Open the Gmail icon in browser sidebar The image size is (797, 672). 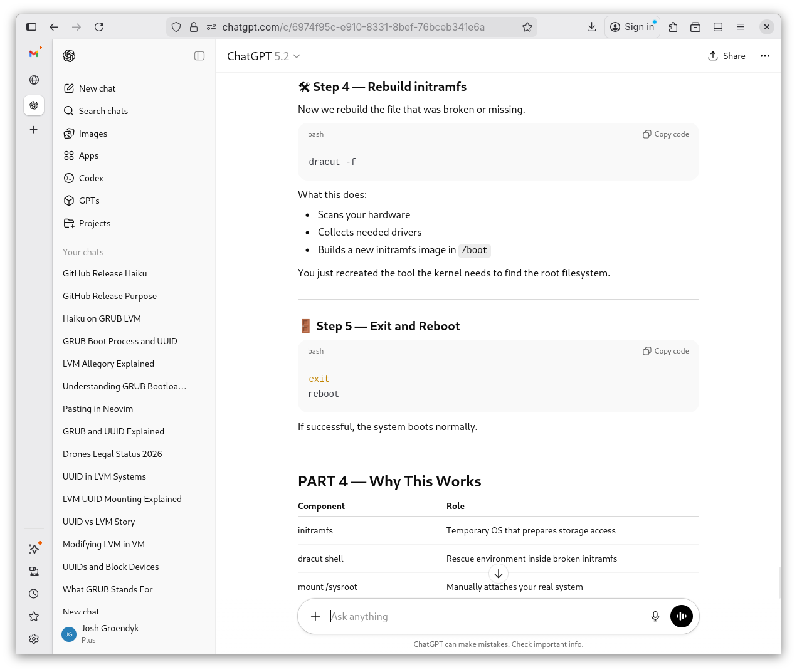click(34, 54)
